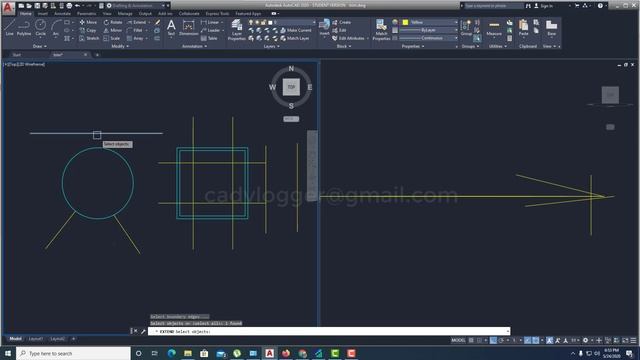
Task: Expand the Draw panel
Action: tap(40, 46)
